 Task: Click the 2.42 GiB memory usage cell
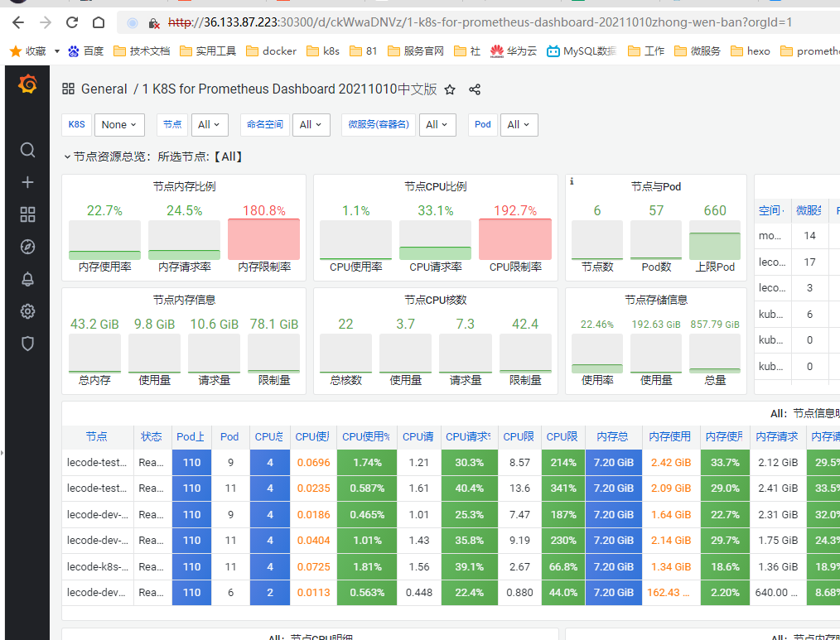(671, 462)
